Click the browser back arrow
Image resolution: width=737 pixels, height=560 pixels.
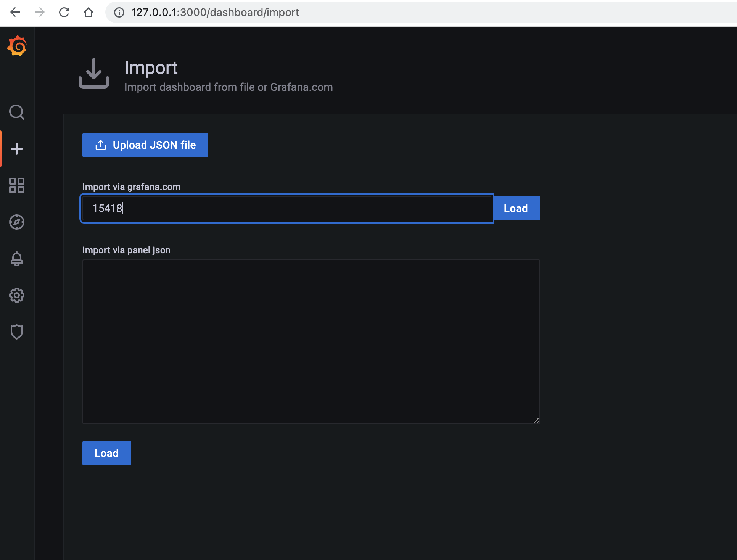coord(15,12)
